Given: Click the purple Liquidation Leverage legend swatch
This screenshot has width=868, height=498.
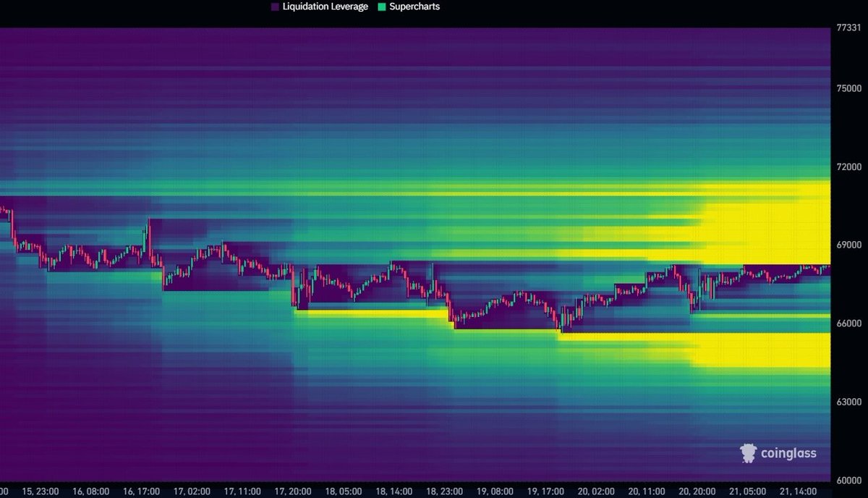Looking at the screenshot, I should point(275,7).
